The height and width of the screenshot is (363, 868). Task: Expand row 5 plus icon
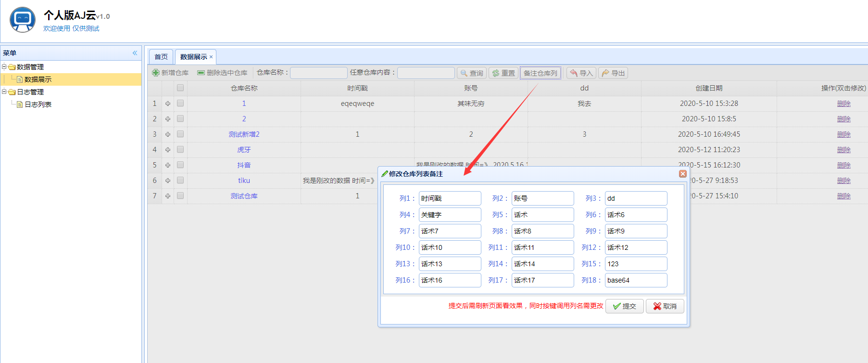[168, 165]
